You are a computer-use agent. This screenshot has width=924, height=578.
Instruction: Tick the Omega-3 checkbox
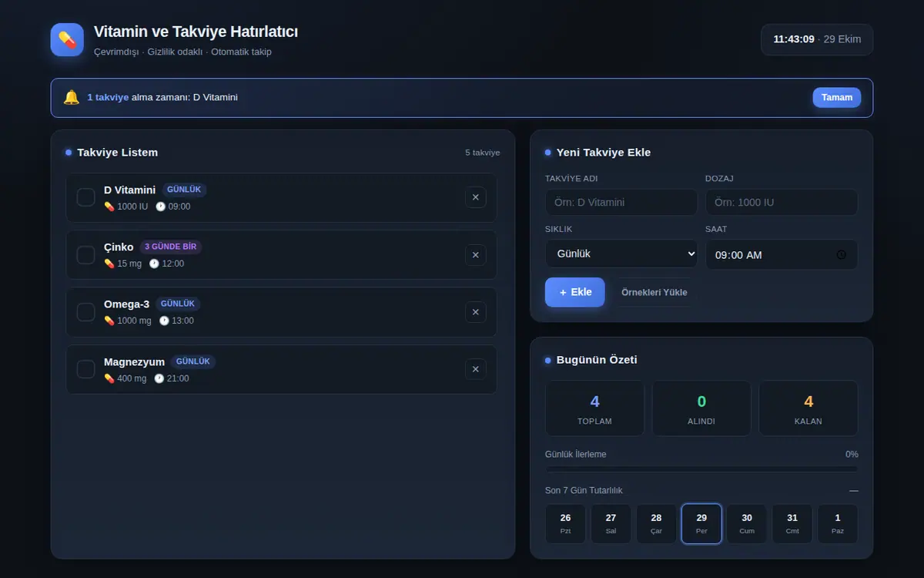click(x=86, y=312)
